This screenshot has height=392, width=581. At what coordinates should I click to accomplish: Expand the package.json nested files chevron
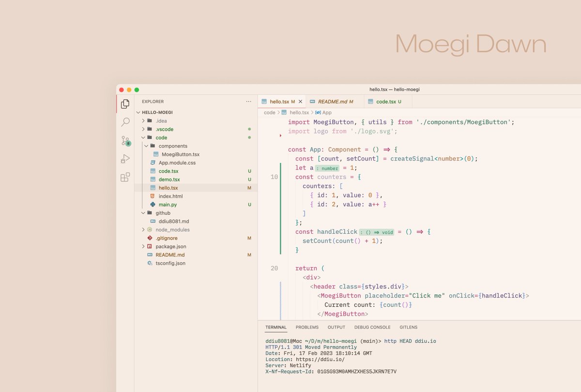[x=143, y=246]
